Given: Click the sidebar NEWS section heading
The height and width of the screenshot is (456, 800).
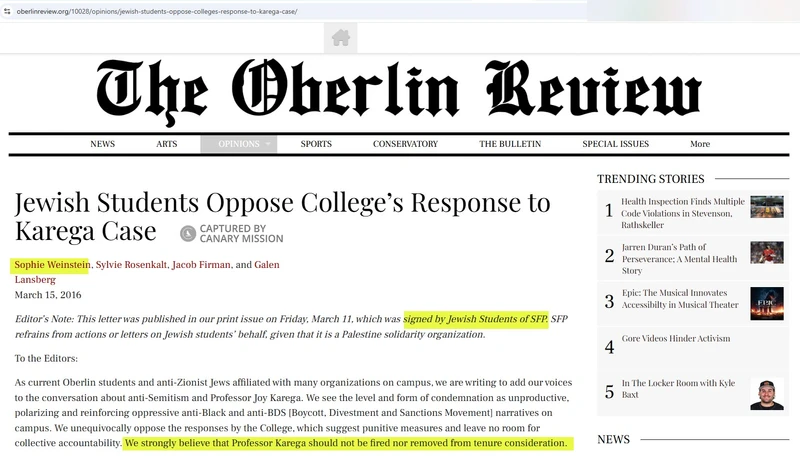Looking at the screenshot, I should click(x=613, y=439).
